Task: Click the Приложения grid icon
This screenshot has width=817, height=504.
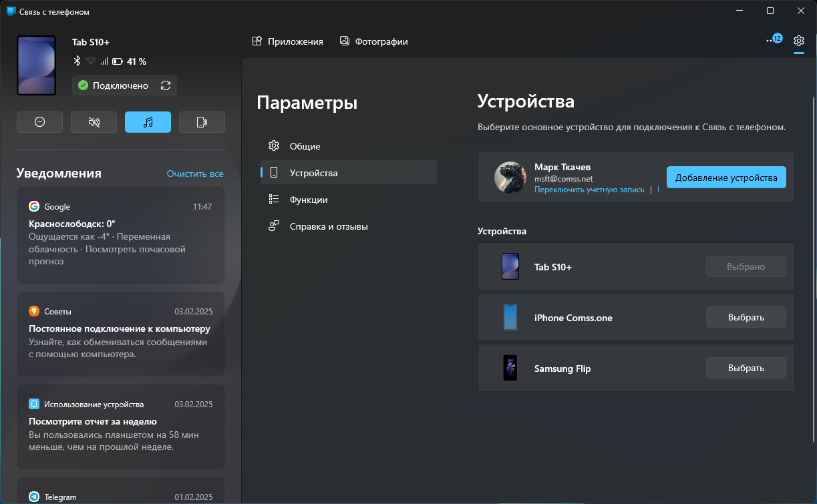Action: (257, 41)
